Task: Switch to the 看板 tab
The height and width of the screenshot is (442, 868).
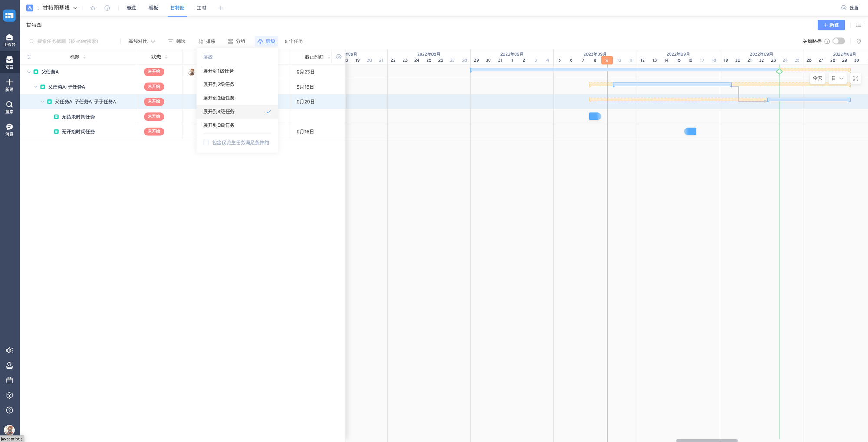Action: 153,8
